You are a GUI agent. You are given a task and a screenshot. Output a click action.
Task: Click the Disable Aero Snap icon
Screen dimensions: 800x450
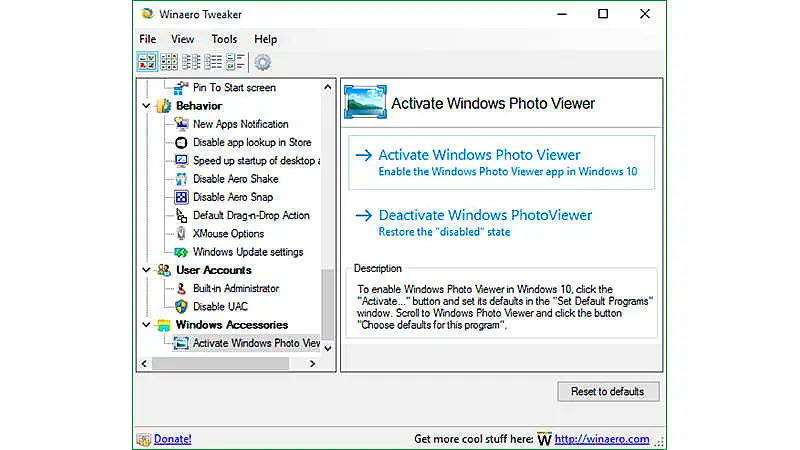pyautogui.click(x=181, y=197)
